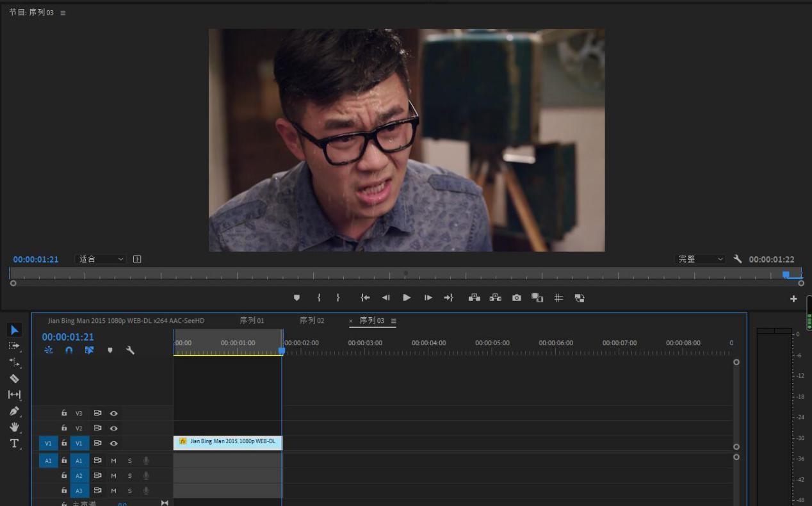Open playback resolution dropdown
812x506 pixels.
(701, 259)
